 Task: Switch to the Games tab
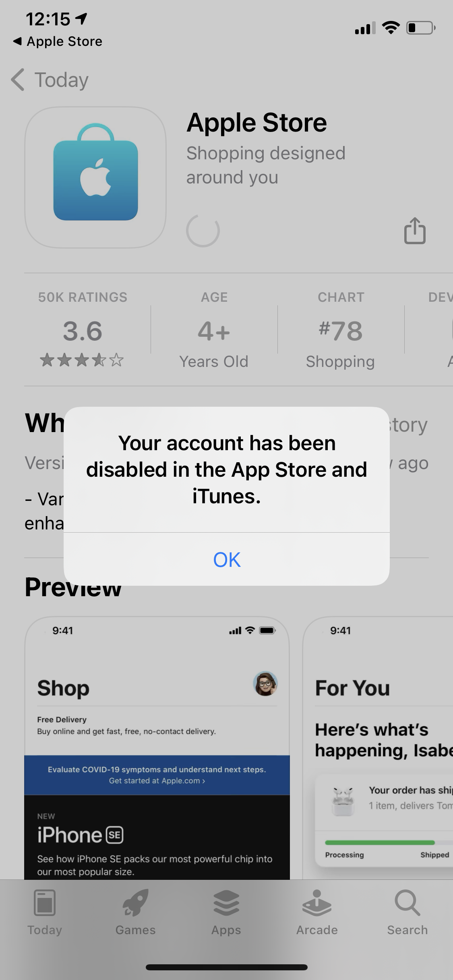tap(135, 912)
